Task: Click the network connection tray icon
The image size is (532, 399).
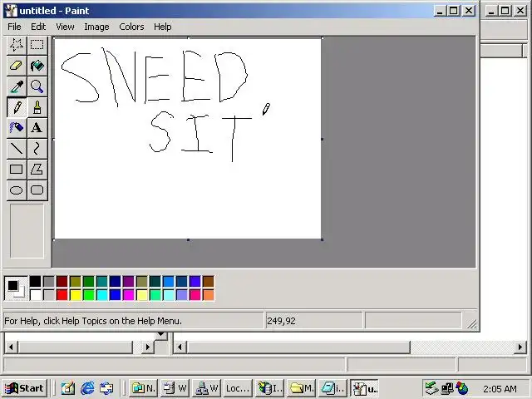Action: (x=447, y=388)
